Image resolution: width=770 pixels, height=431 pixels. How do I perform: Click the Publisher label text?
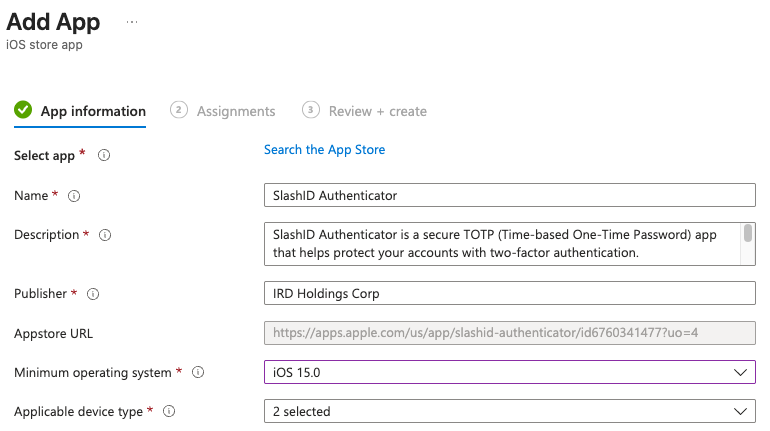coord(40,294)
